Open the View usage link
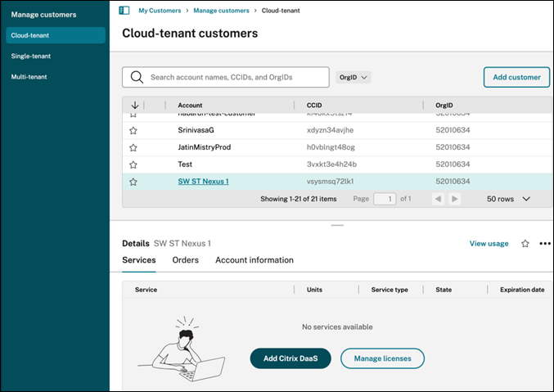Image resolution: width=554 pixels, height=392 pixels. point(489,244)
